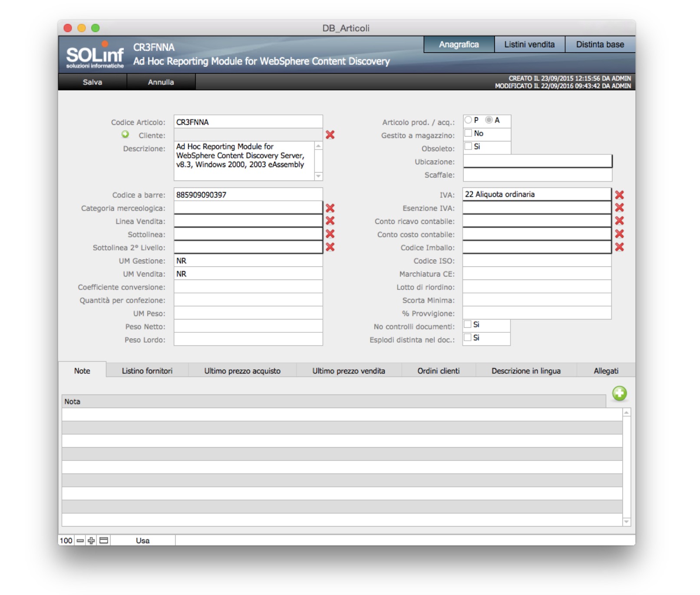Open the Conto costo contabile dropdown
This screenshot has width=700, height=595.
537,234
